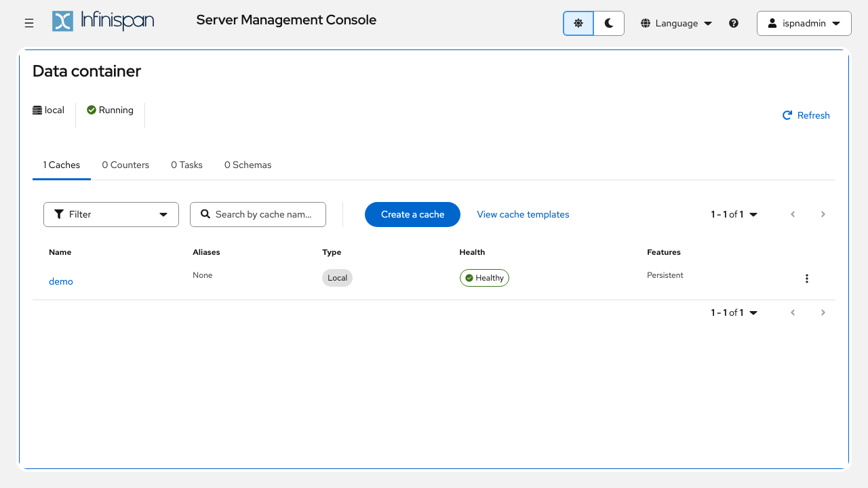The width and height of the screenshot is (868, 488).
Task: Open View cache templates link
Action: click(x=523, y=214)
